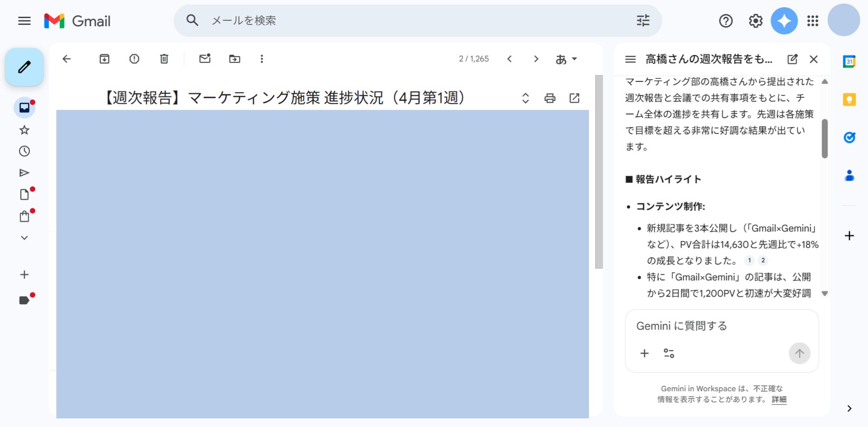Print the weekly report email
This screenshot has height=427, width=868.
click(550, 98)
